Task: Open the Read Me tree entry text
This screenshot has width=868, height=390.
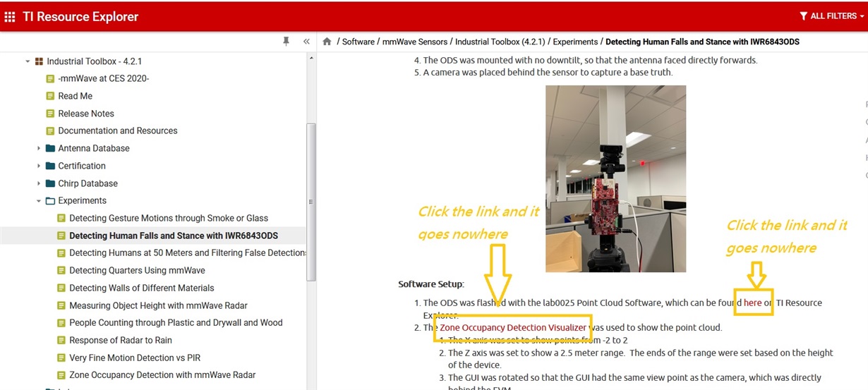Action: pyautogui.click(x=75, y=96)
